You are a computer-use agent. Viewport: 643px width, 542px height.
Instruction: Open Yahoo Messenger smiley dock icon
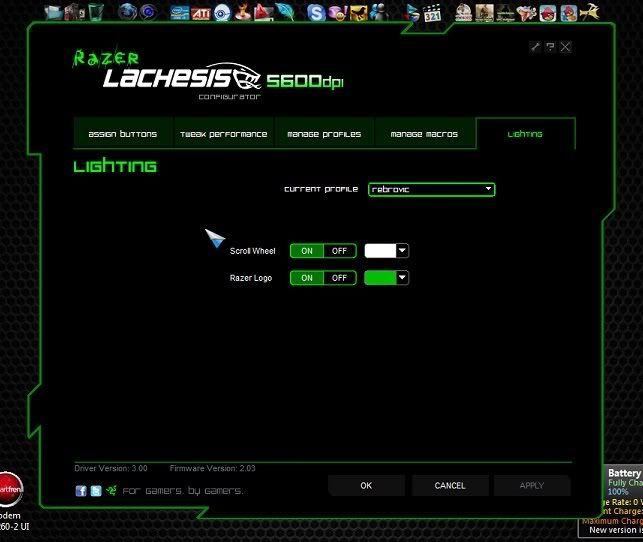(337, 13)
